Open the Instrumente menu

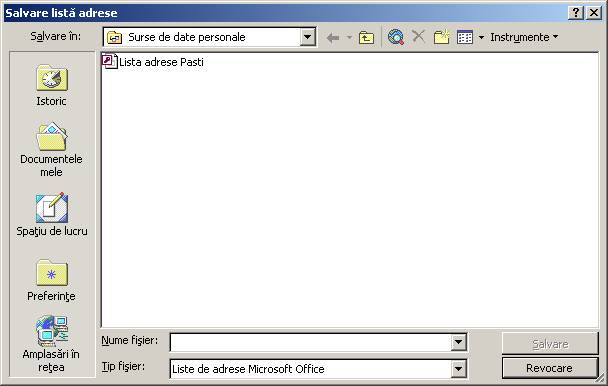point(524,37)
